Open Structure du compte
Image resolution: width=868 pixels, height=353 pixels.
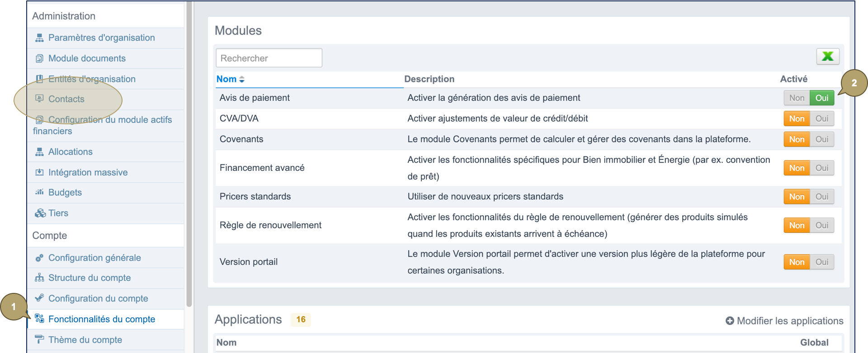point(90,278)
